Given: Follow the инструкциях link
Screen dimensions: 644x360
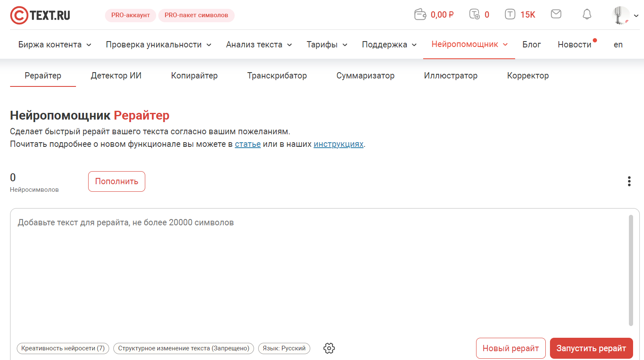Looking at the screenshot, I should [338, 144].
